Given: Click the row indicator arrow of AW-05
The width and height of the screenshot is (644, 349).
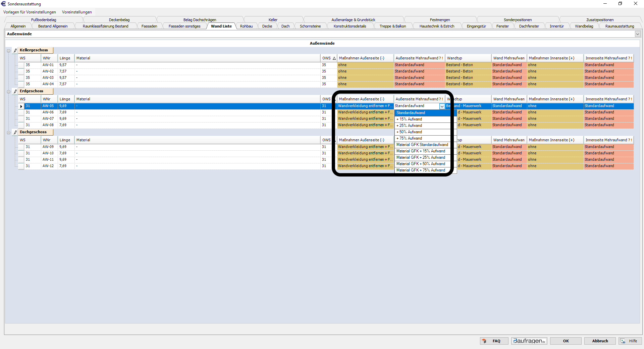Looking at the screenshot, I should [x=21, y=106].
